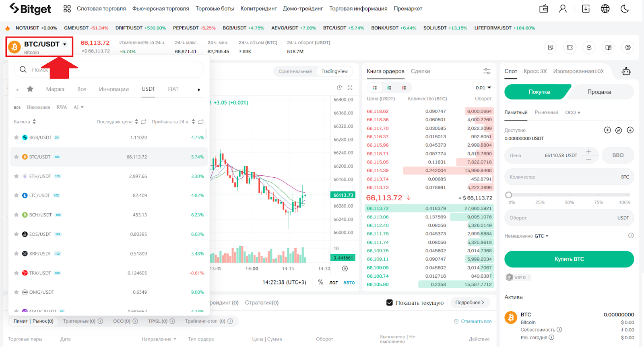
Task: Open the OCO order type dropdown
Action: [572, 112]
